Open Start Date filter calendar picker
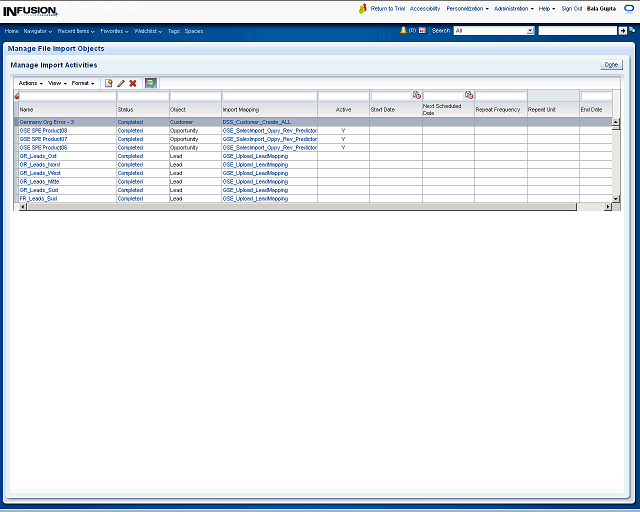Viewport: 640px width, 512px height. [416, 96]
